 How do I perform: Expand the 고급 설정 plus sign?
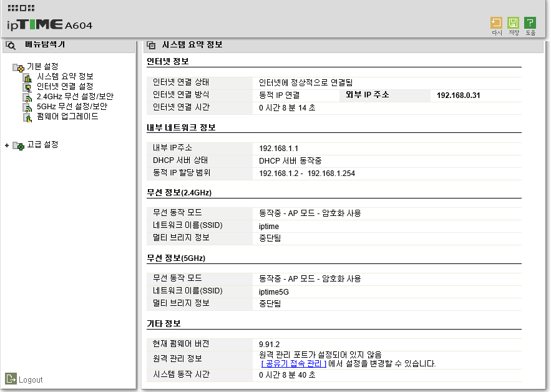pos(7,145)
